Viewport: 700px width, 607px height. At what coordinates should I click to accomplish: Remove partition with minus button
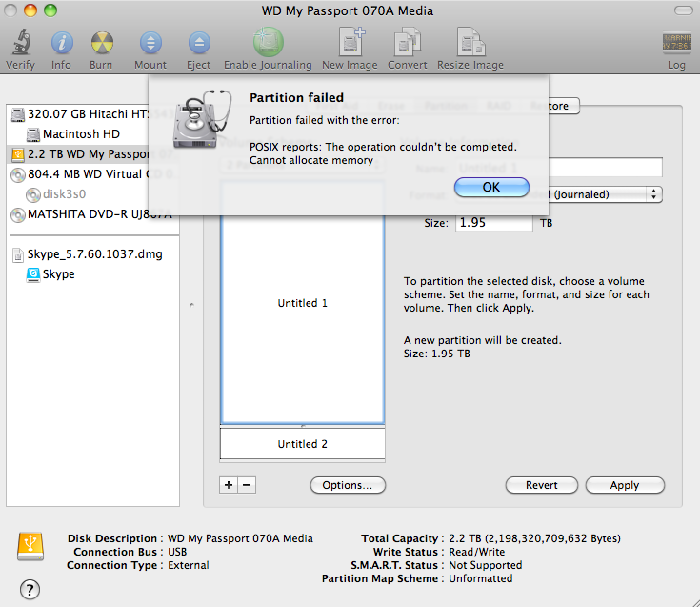coord(247,485)
